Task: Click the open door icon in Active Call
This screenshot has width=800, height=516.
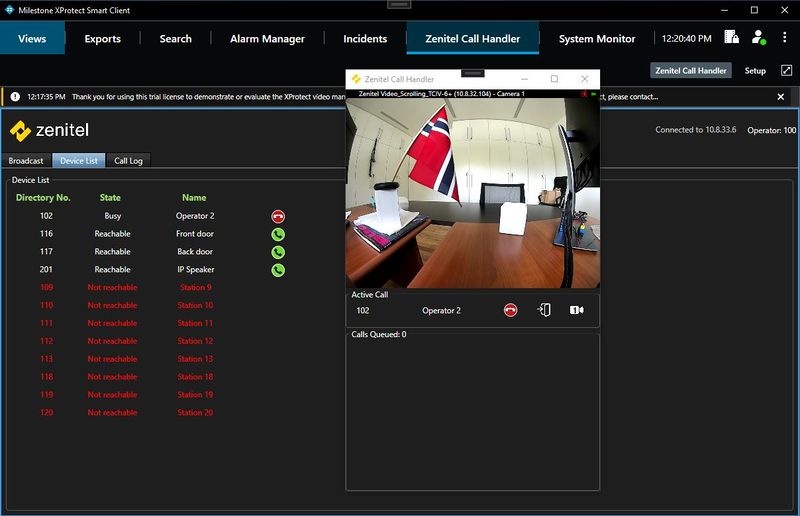Action: (x=544, y=310)
